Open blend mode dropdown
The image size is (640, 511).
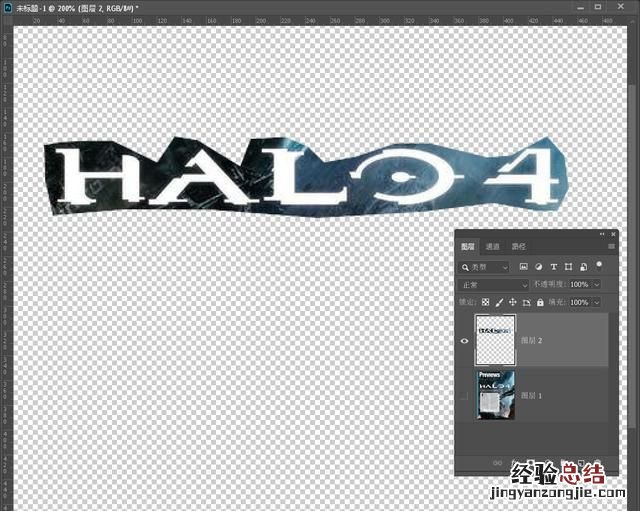coord(493,284)
